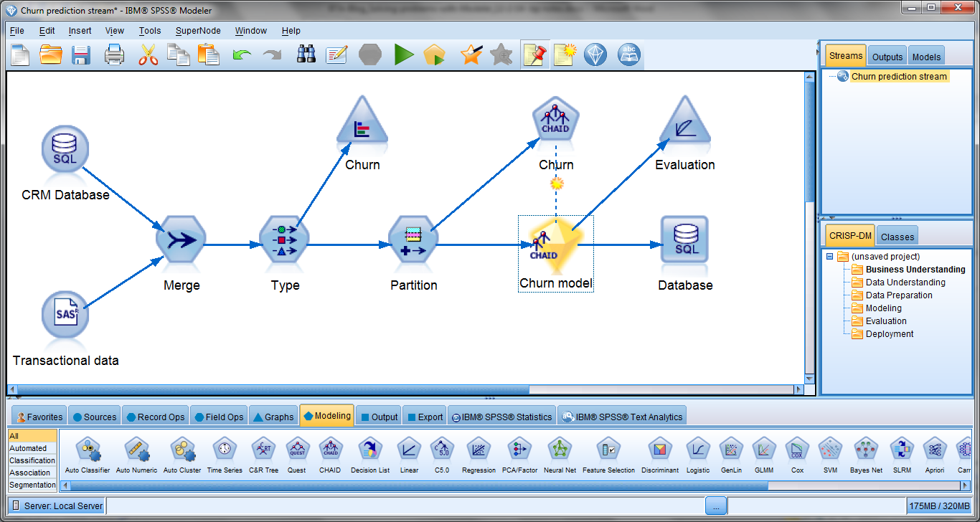
Task: Open the Record Ops palette tab
Action: click(x=155, y=417)
